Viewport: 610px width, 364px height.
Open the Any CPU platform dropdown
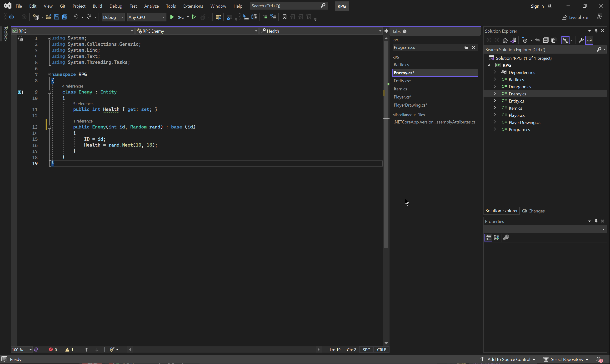point(146,17)
